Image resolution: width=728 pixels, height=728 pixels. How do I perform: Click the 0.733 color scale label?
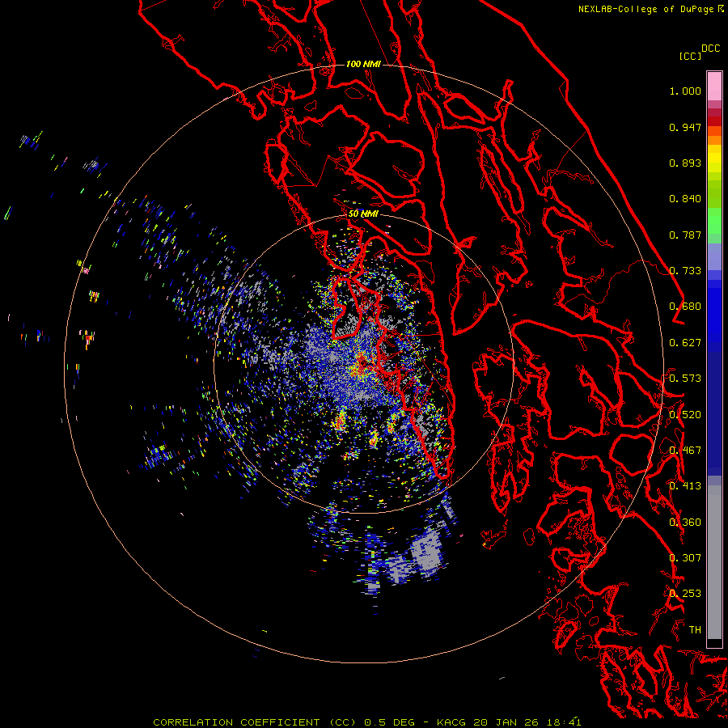coord(685,271)
